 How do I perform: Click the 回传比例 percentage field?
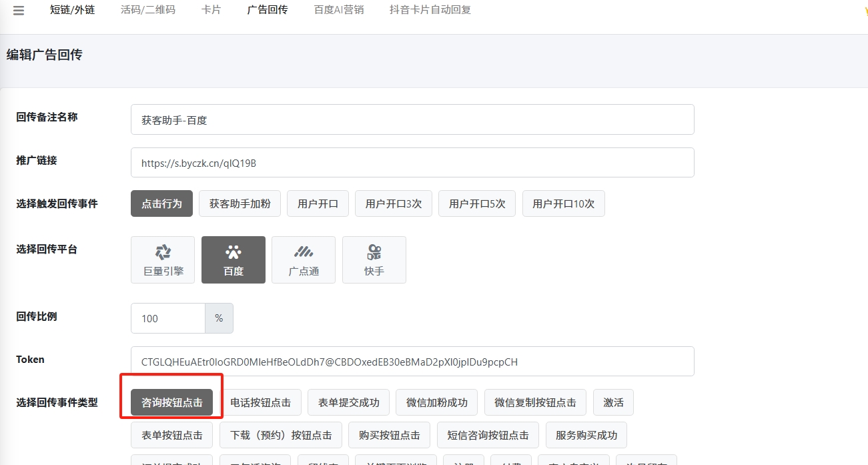pyautogui.click(x=167, y=318)
